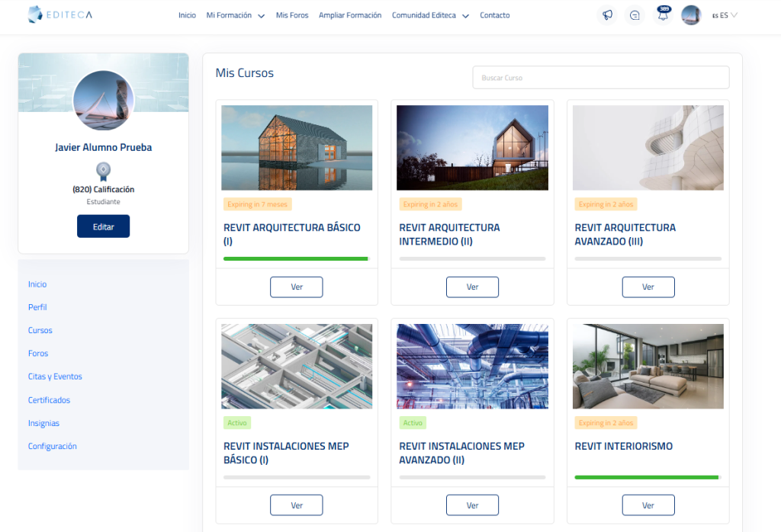Click the medal badge under Javier's name

pyautogui.click(x=103, y=171)
